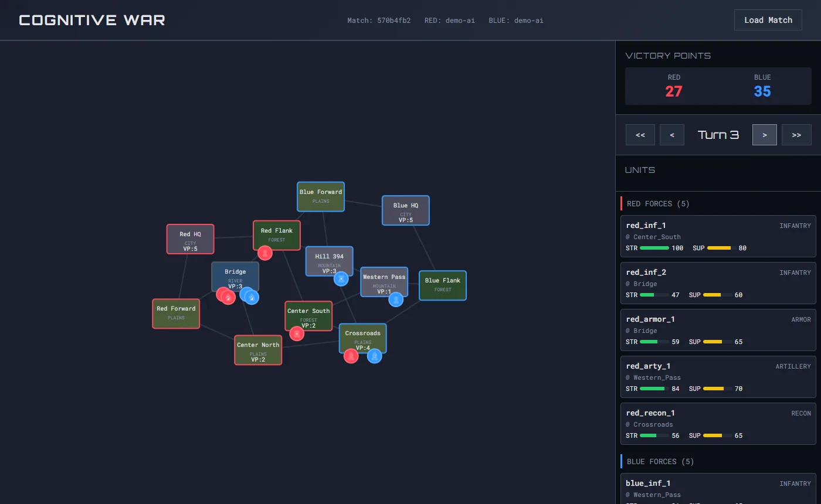Screen dimensions: 821x504
Task: Select the red_inf_2 infantry unit card
Action: point(718,283)
